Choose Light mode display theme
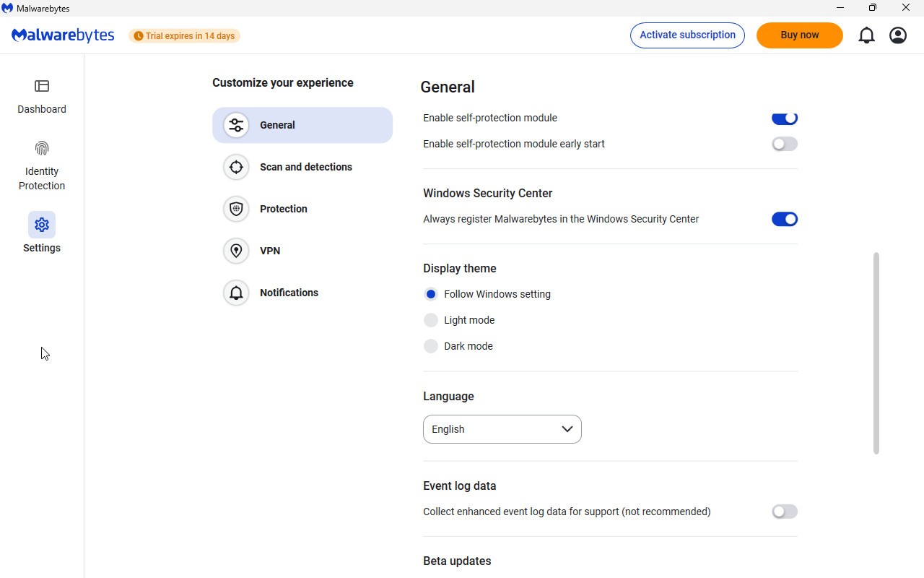The width and height of the screenshot is (924, 578). 431,320
